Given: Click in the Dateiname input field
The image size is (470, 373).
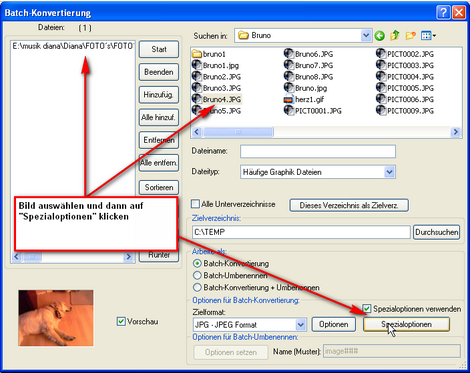Looking at the screenshot, I should coord(318,151).
